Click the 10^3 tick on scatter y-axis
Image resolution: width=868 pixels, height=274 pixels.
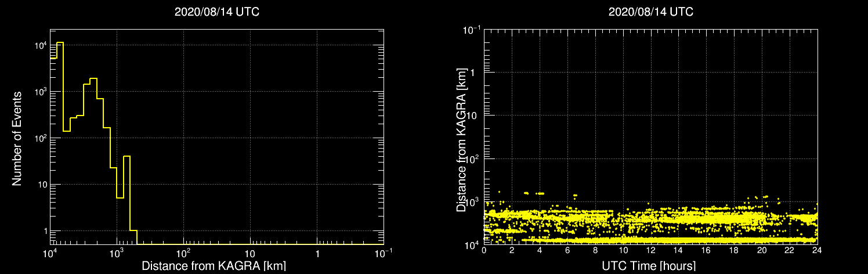[x=472, y=201]
